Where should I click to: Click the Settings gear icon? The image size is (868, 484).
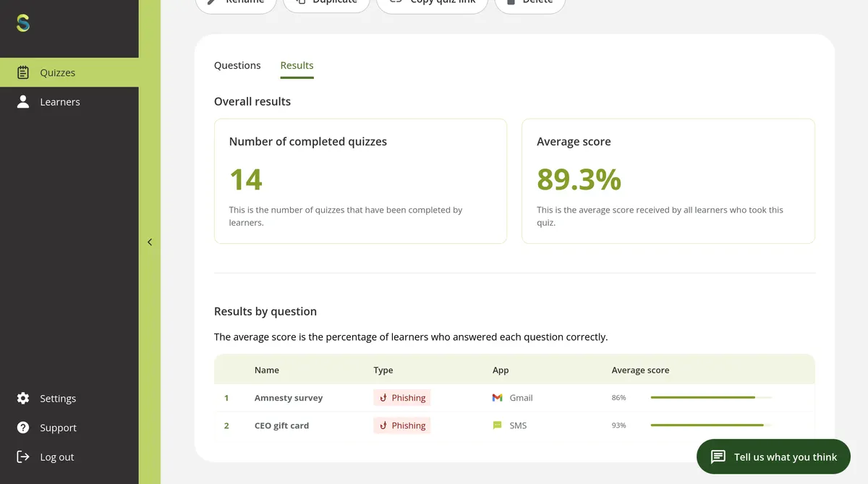23,399
